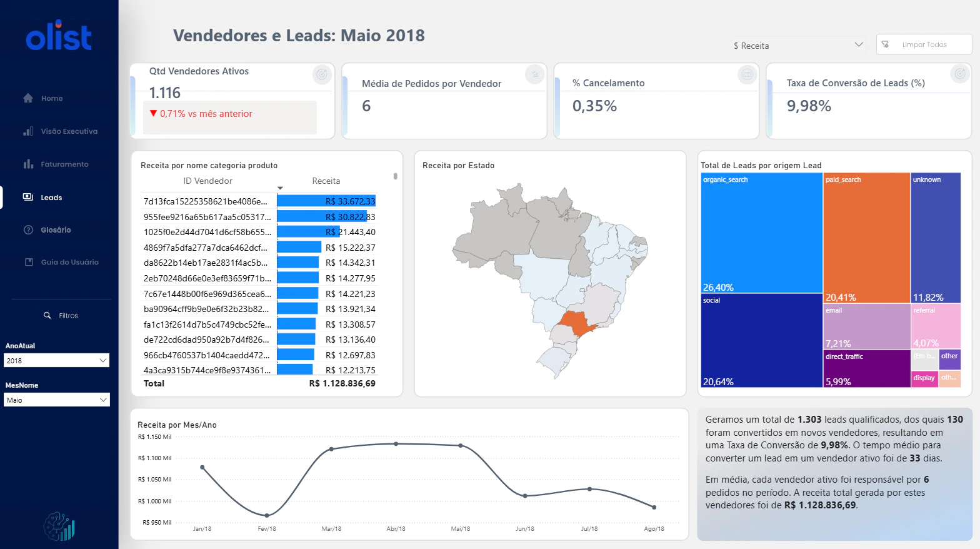Click the Glosário question mark icon
This screenshot has height=549, width=980.
click(x=28, y=229)
